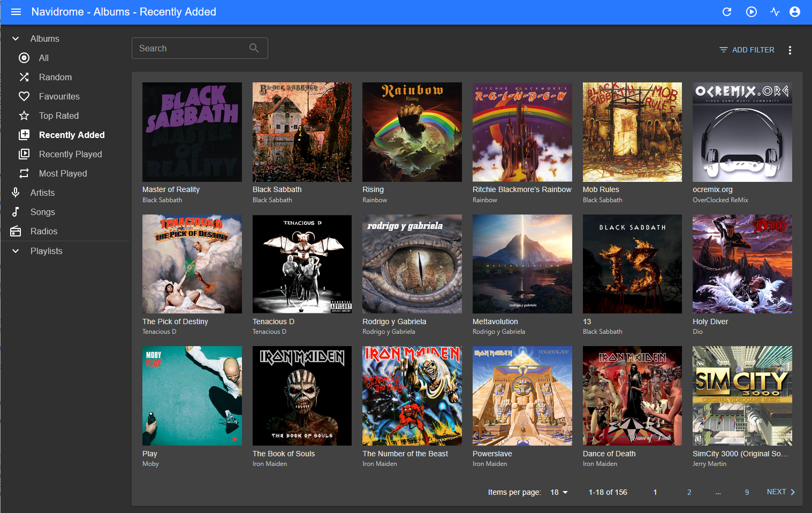Open the hamburger menu in the header
The height and width of the screenshot is (513, 812).
[x=16, y=12]
